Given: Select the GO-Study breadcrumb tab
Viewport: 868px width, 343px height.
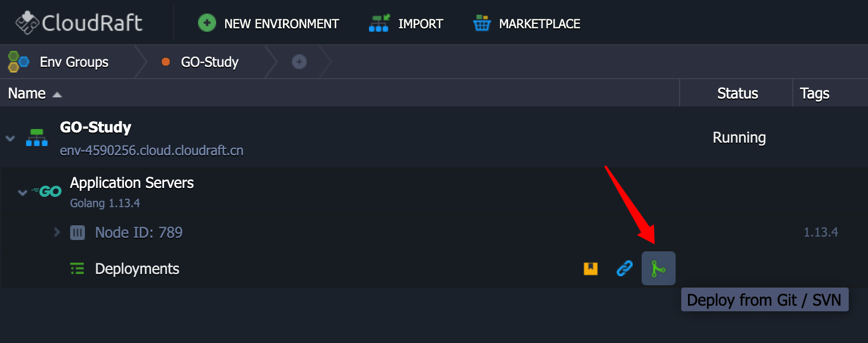Looking at the screenshot, I should click(209, 62).
